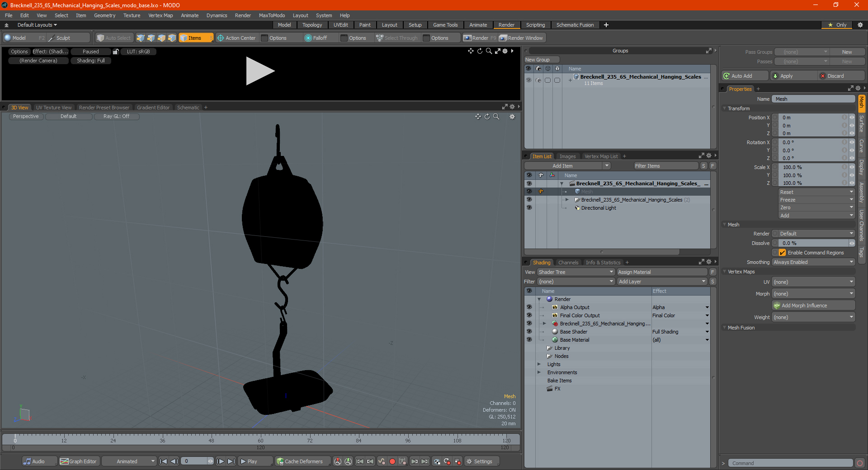Open Geometry menu
This screenshot has width=868, height=470.
pyautogui.click(x=104, y=15)
